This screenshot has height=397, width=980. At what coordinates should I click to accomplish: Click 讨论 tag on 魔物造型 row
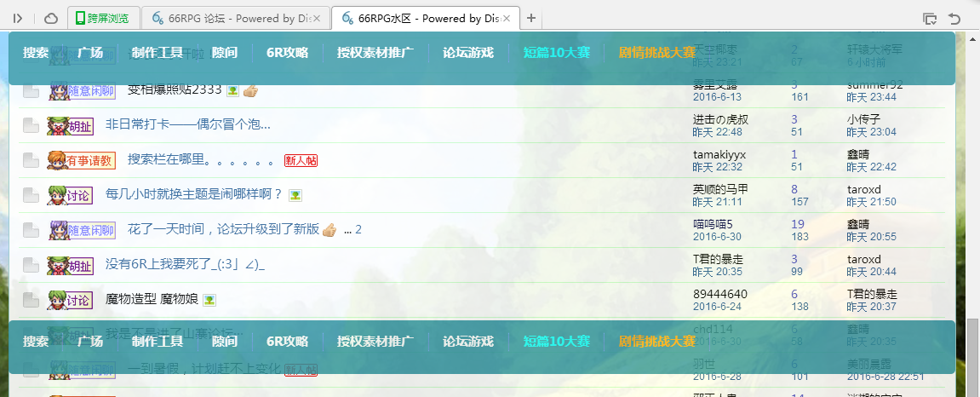pyautogui.click(x=71, y=300)
